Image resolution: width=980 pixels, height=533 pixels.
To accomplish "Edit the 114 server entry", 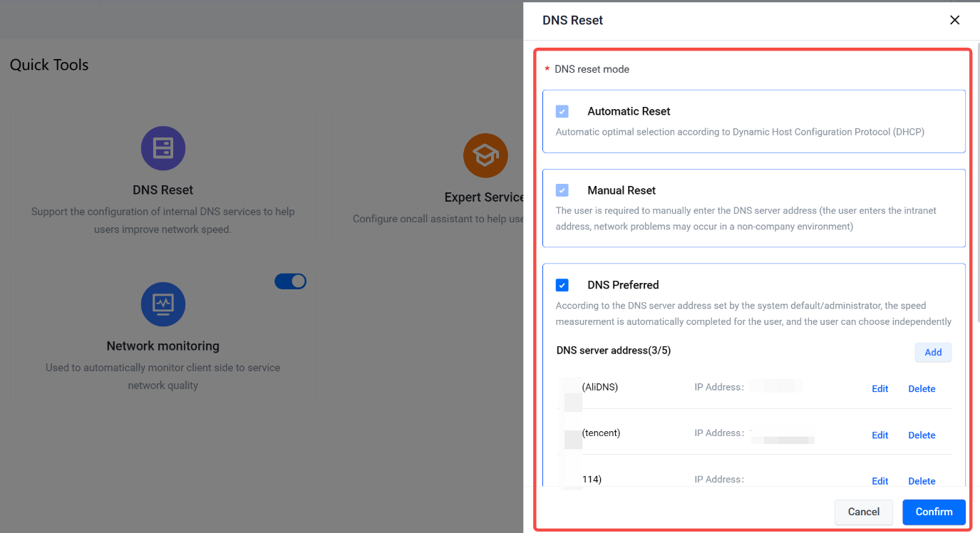I will point(880,481).
